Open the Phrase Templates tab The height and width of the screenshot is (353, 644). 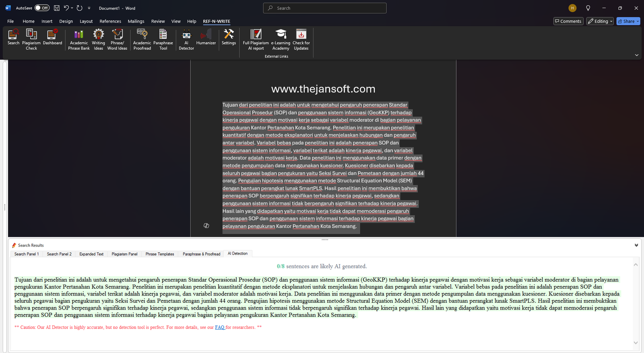coord(160,254)
